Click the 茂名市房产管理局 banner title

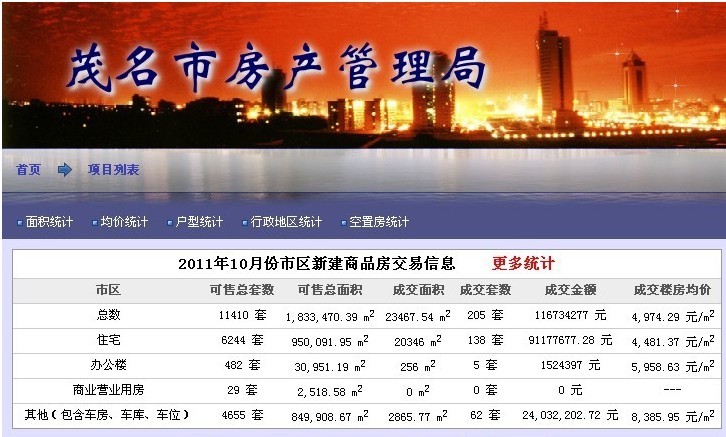point(275,68)
